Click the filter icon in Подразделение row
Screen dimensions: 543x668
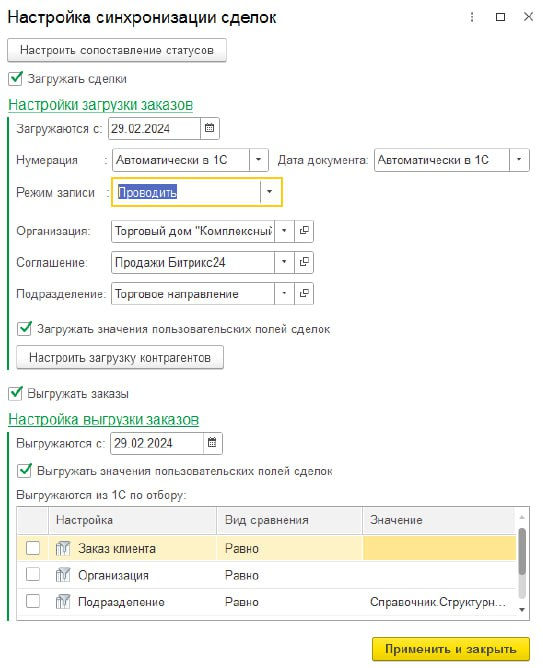click(63, 602)
